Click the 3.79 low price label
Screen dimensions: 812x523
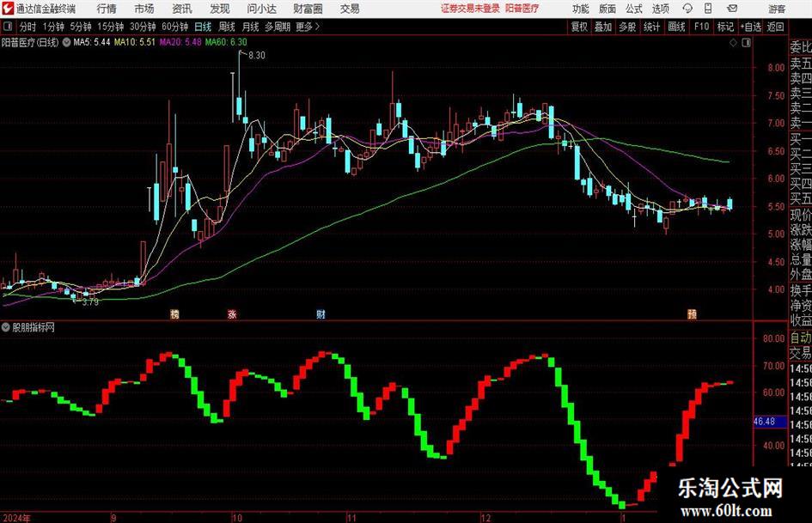coord(90,302)
